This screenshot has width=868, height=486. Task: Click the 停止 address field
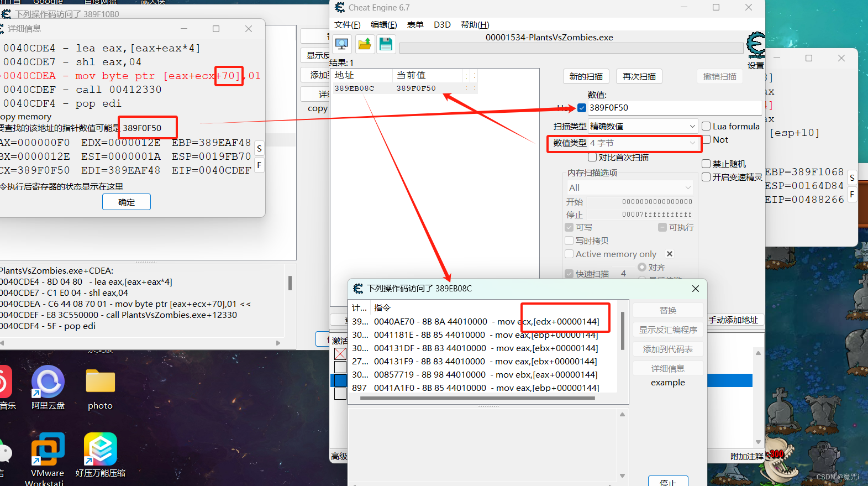(x=639, y=215)
